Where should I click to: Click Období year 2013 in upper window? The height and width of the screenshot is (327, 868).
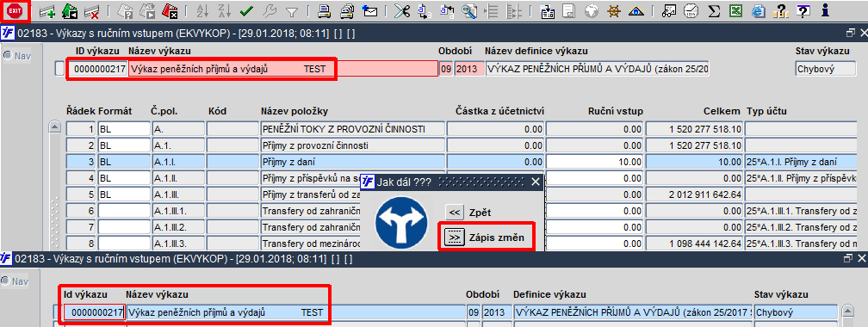(469, 69)
